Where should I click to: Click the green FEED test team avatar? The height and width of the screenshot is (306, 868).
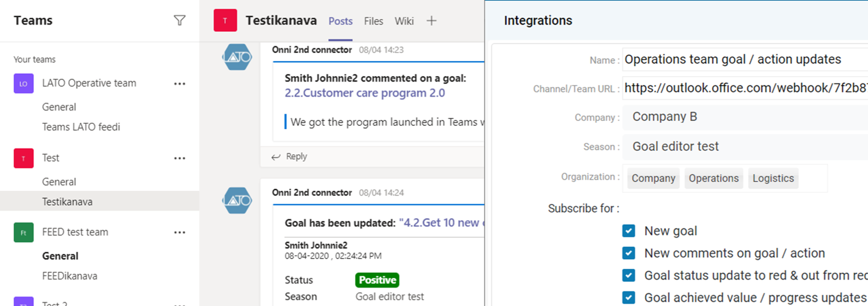coord(23,233)
